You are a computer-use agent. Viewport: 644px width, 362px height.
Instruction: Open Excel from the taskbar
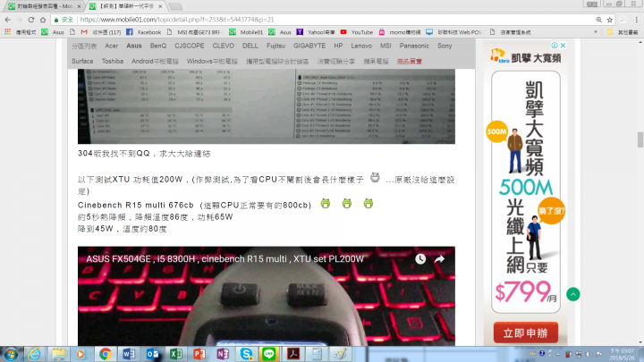coord(176,354)
